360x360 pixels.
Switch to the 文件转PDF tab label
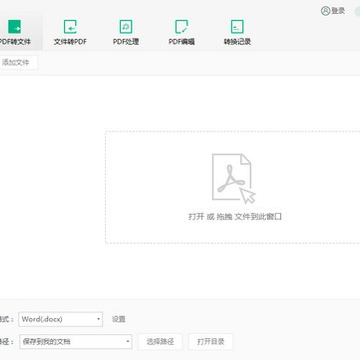pos(70,42)
